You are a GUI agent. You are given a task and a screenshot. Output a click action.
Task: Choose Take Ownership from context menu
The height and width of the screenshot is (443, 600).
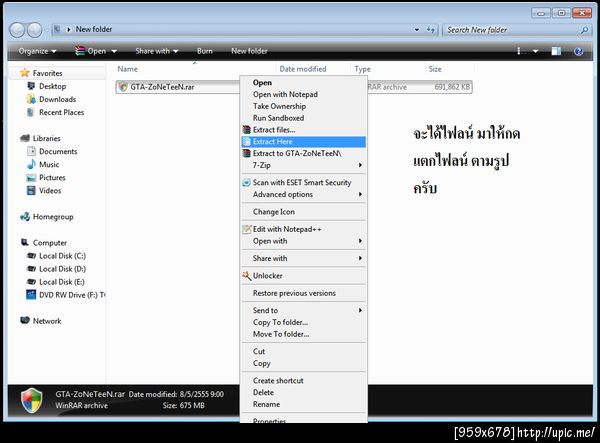click(303, 106)
